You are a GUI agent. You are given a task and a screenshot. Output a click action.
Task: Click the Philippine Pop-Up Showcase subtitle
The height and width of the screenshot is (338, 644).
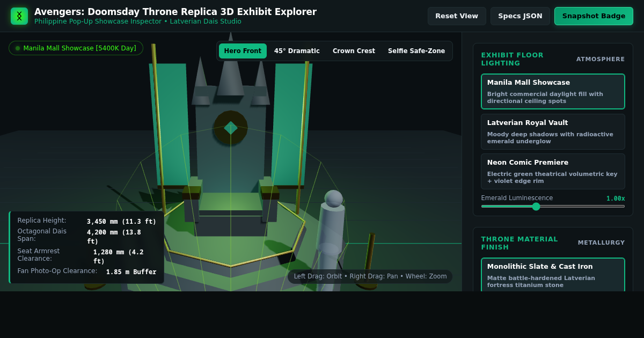click(x=138, y=21)
